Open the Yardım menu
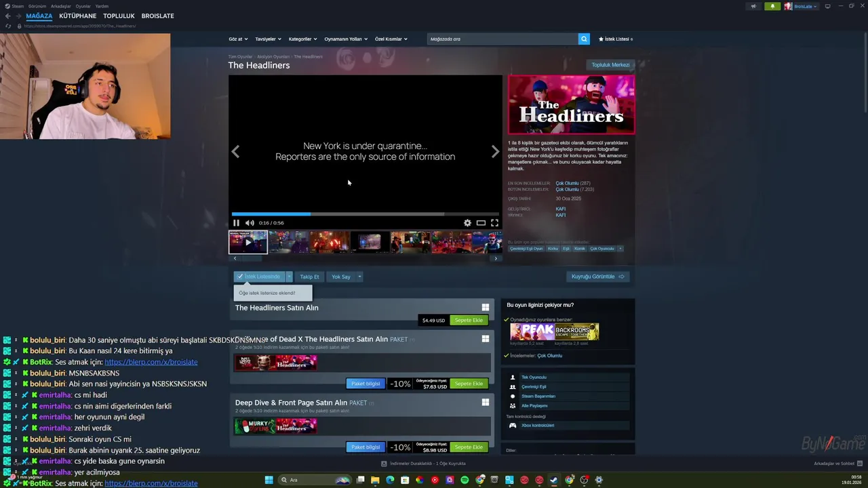The width and height of the screenshot is (868, 488). pyautogui.click(x=102, y=6)
